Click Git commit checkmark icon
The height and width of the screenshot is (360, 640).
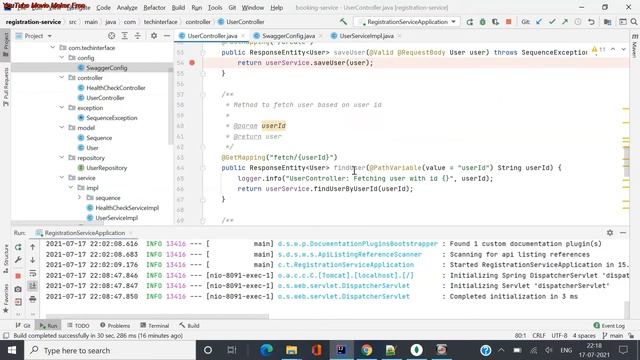[x=552, y=22]
